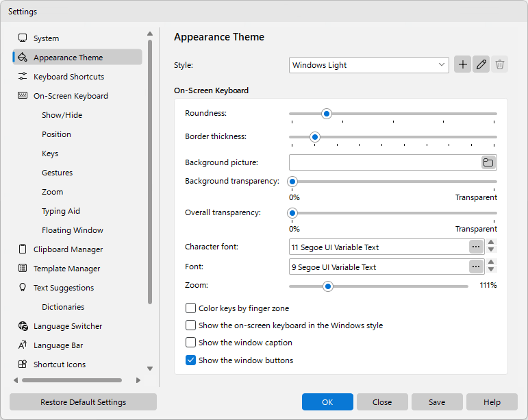
Task: Select Keyboard Shortcuts in sidebar
Action: tap(68, 77)
